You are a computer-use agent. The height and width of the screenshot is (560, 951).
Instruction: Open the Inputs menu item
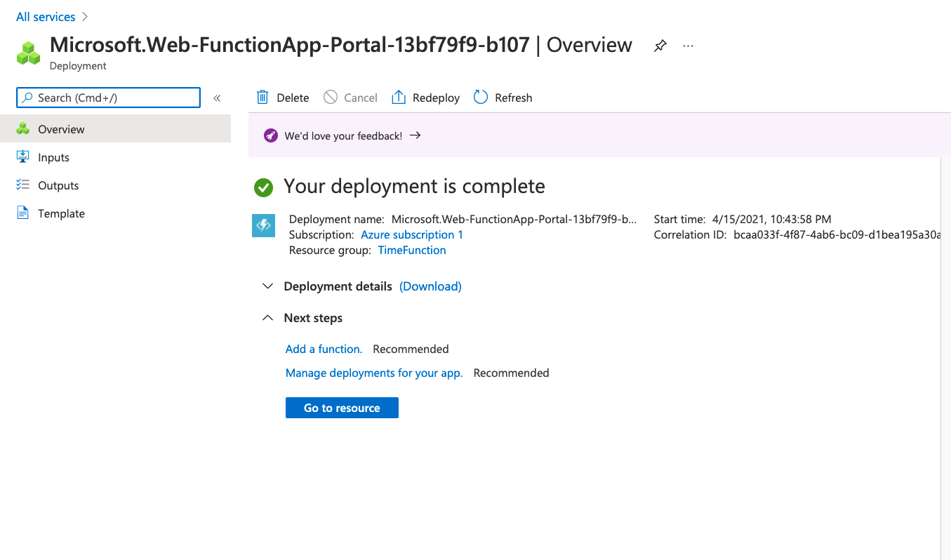[115, 157]
